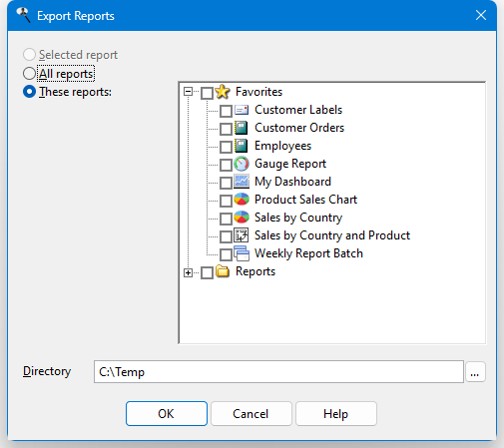
Task: Open directory browse dialog with ellipsis button
Action: (475, 372)
